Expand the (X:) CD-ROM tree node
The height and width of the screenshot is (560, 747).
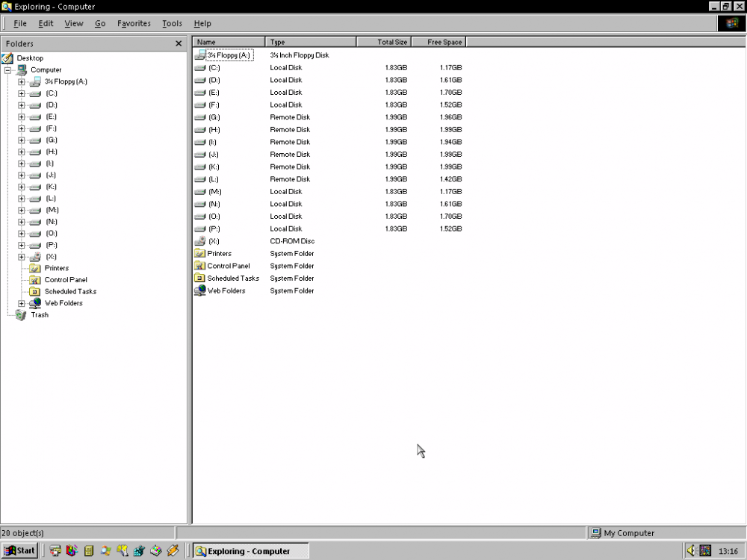tap(22, 257)
